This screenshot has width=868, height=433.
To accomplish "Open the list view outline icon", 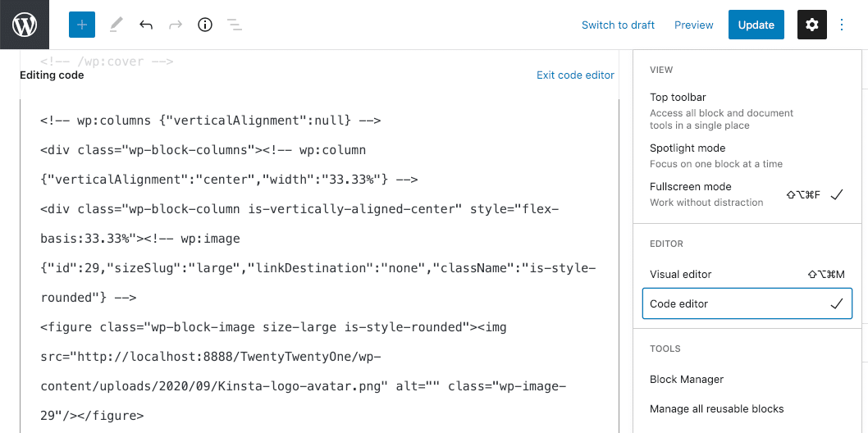I will pos(235,25).
